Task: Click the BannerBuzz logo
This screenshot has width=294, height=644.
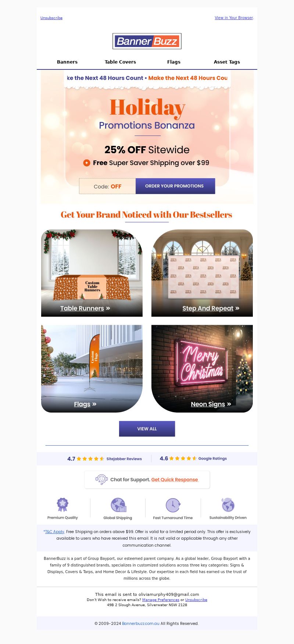Action: (147, 41)
